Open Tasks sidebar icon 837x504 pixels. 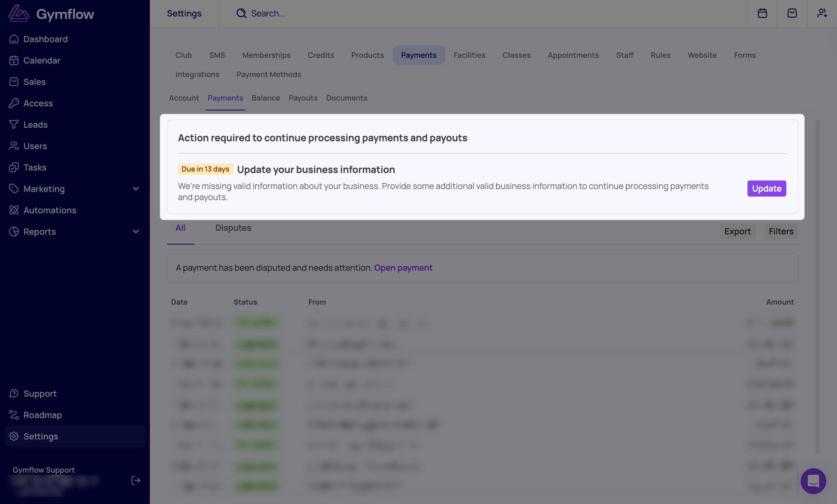14,167
